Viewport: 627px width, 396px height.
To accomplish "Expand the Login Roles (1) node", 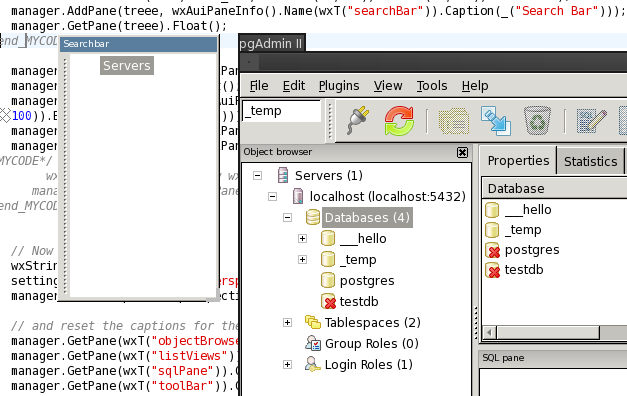I will pyautogui.click(x=288, y=364).
